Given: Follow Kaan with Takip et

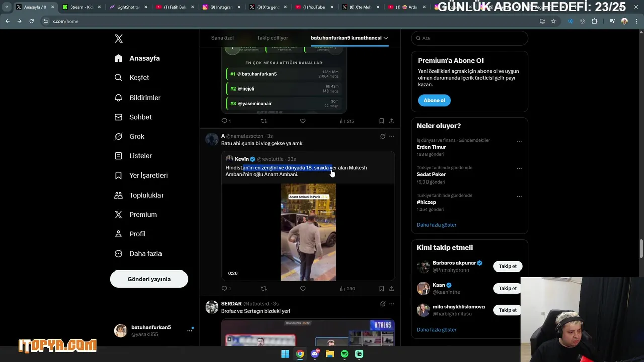Looking at the screenshot, I should 508,288.
